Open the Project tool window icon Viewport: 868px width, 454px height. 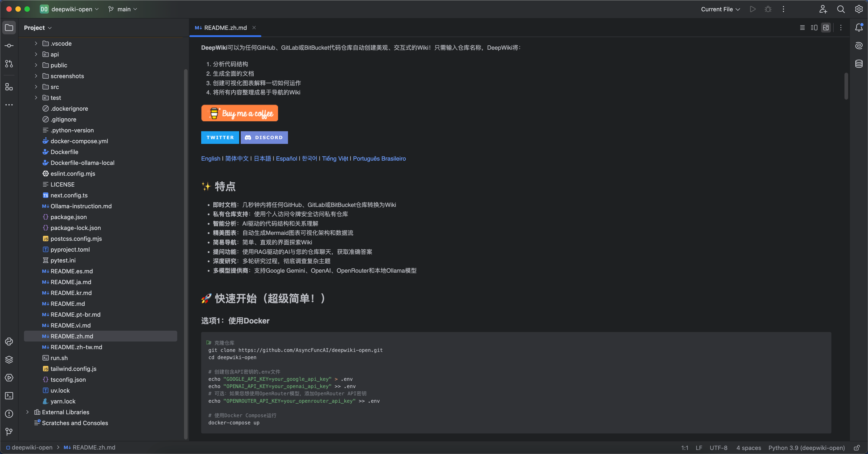9,28
